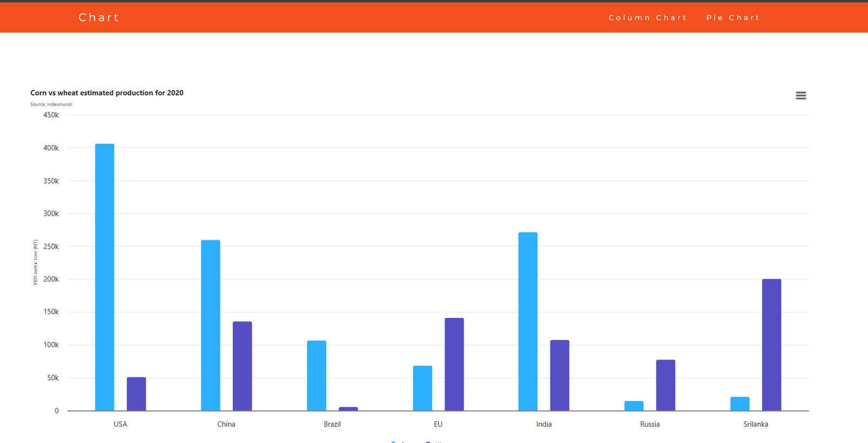Click the Srilanka x-axis label
The image size is (868, 443).
[755, 424]
